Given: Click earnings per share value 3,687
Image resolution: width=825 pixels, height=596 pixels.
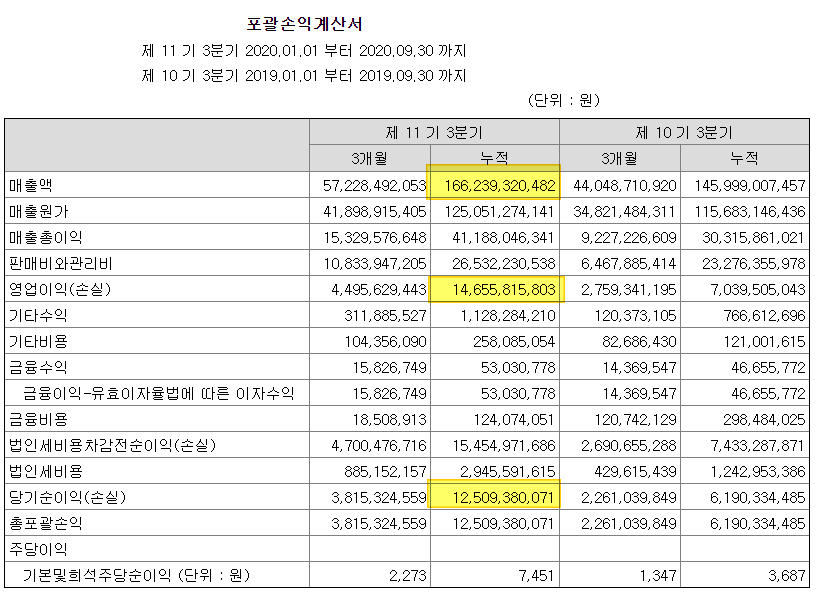Looking at the screenshot, I should 787,575.
